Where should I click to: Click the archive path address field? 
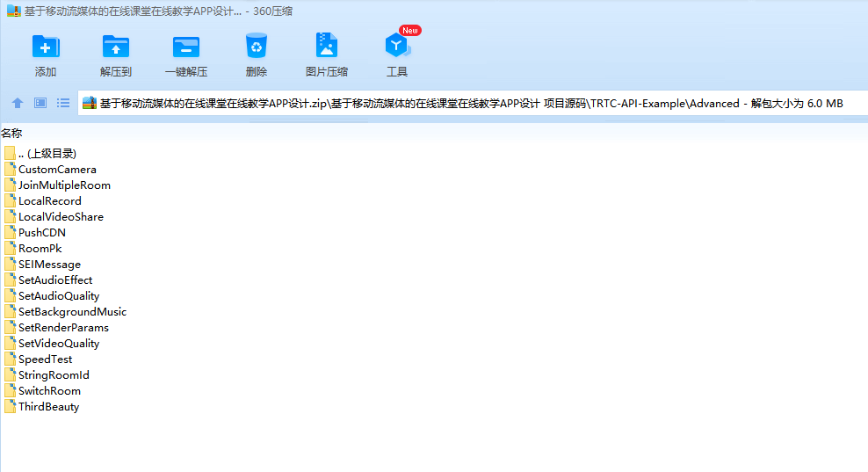(x=473, y=103)
